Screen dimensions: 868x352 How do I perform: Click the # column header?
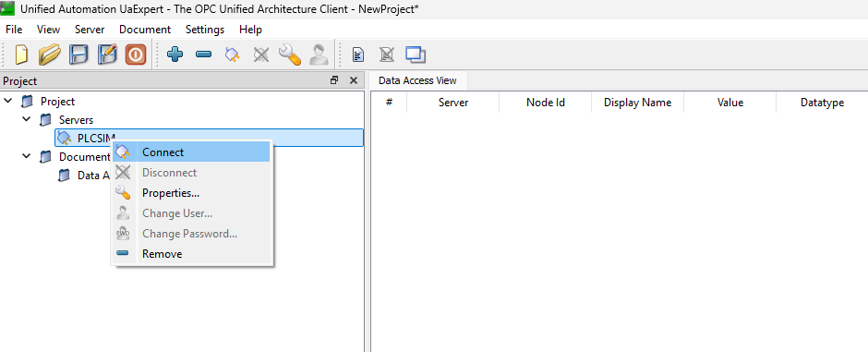pyautogui.click(x=389, y=103)
